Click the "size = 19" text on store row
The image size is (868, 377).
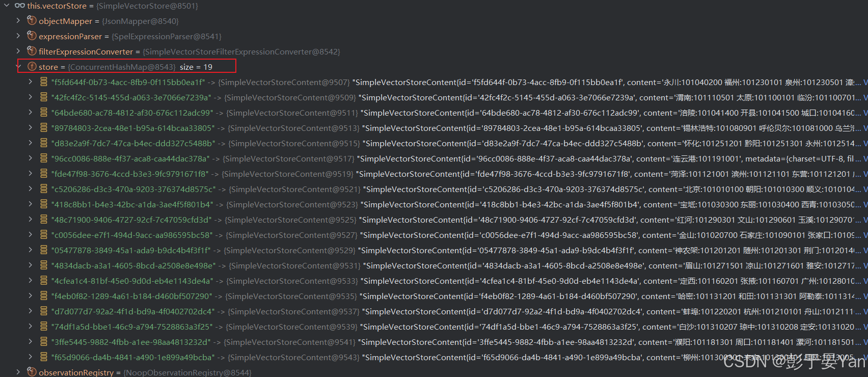point(196,67)
